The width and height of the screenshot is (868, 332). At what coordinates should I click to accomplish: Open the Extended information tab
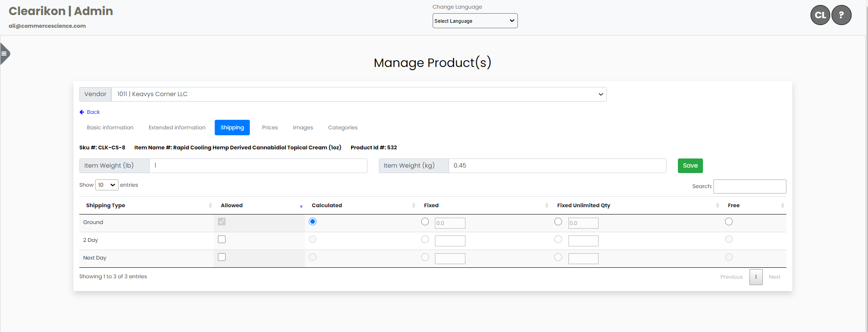[177, 128]
